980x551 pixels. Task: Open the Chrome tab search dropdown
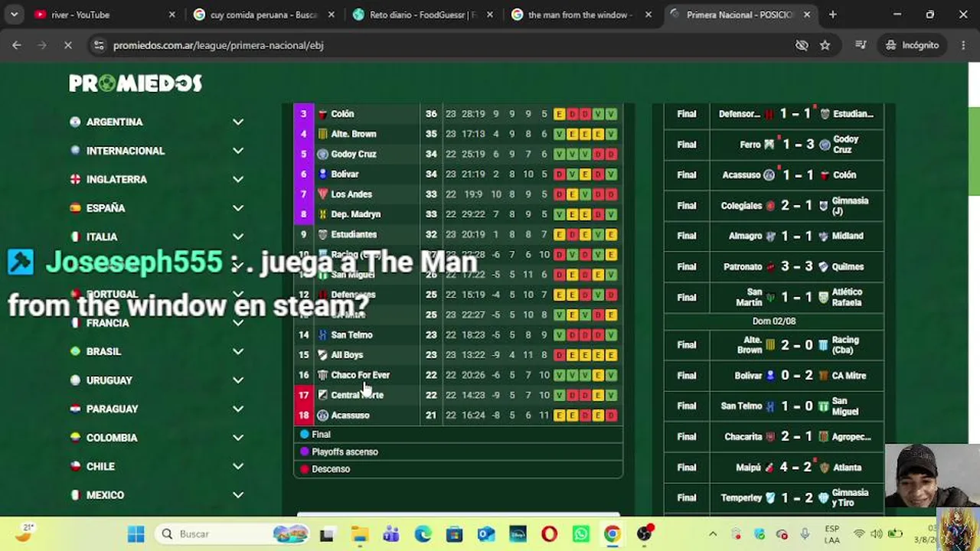click(x=14, y=15)
